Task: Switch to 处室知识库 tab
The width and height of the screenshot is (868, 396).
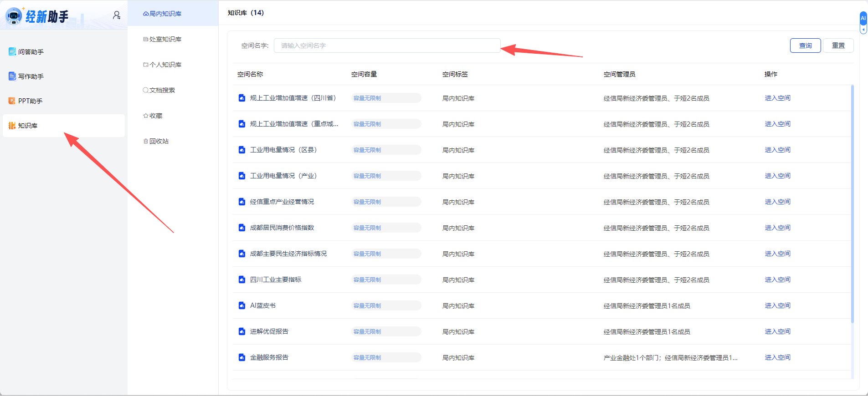Action: [x=173, y=39]
